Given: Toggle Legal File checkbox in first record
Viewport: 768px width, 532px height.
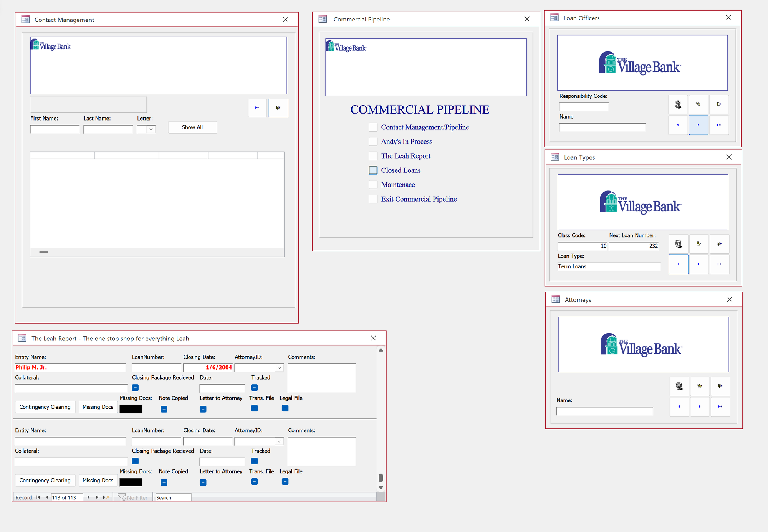Looking at the screenshot, I should pyautogui.click(x=285, y=408).
